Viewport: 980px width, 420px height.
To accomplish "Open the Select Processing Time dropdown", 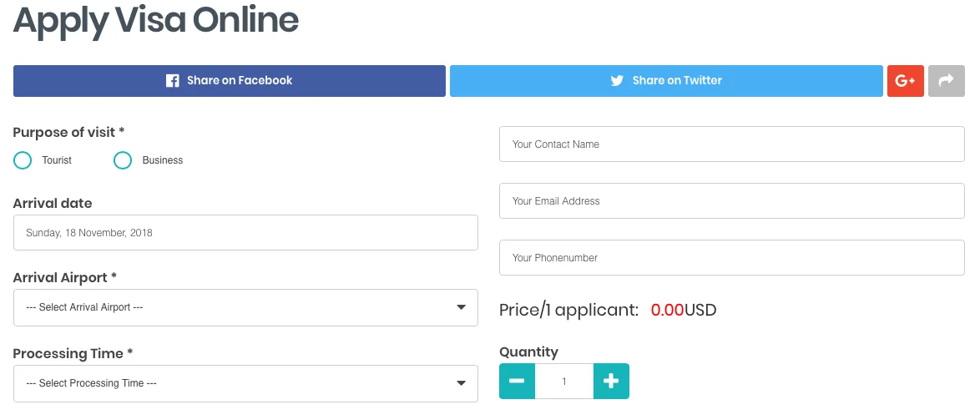I will click(x=245, y=383).
